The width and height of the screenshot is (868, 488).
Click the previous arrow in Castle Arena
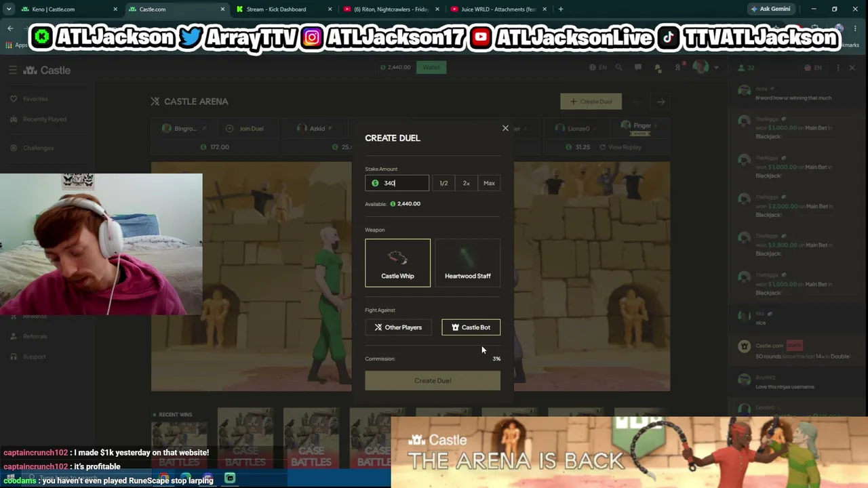636,102
